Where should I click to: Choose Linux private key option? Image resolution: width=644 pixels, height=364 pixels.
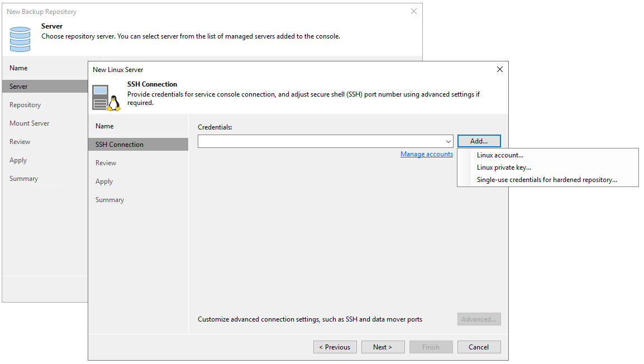pos(503,167)
